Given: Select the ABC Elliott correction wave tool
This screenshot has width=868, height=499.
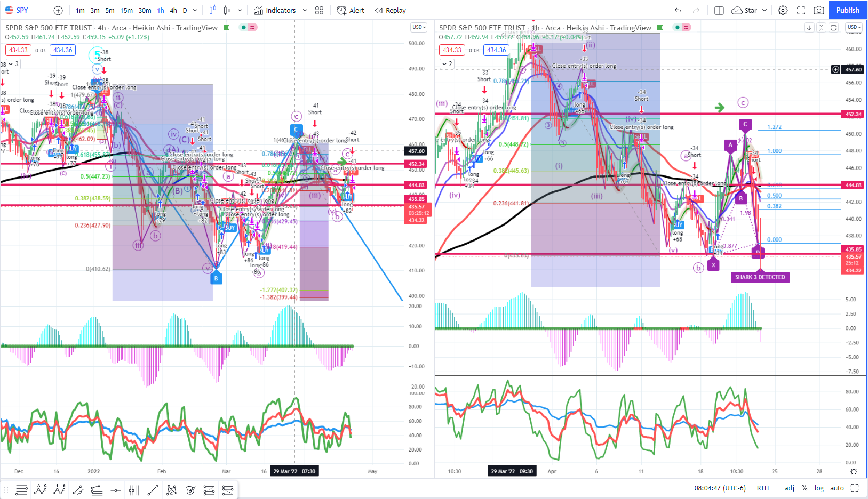Looking at the screenshot, I should pyautogui.click(x=40, y=489).
